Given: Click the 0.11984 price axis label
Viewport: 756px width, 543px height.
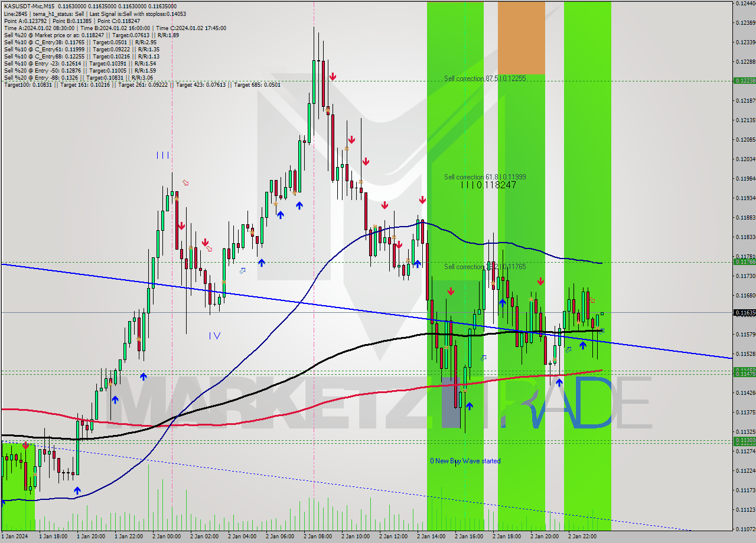Looking at the screenshot, I should click(745, 178).
